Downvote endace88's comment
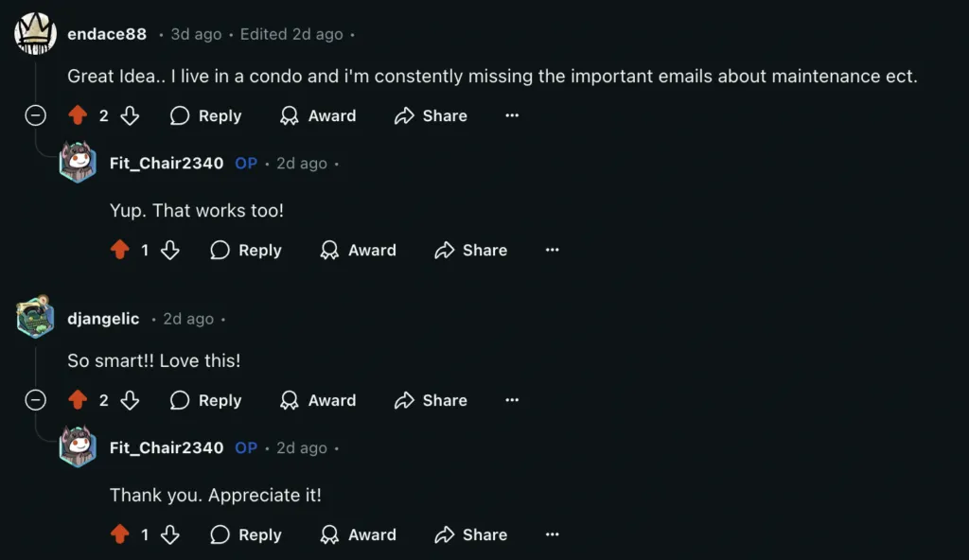The height and width of the screenshot is (560, 969). coord(131,115)
